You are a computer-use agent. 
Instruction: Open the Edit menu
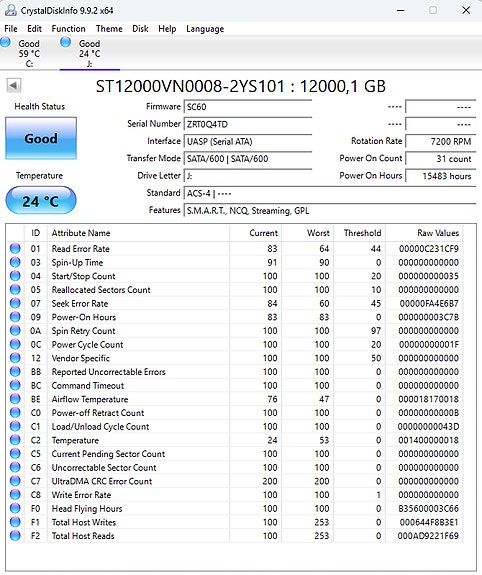(x=34, y=29)
